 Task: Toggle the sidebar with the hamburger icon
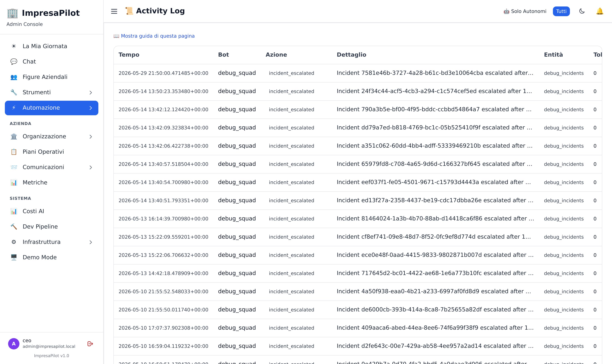coord(114,11)
